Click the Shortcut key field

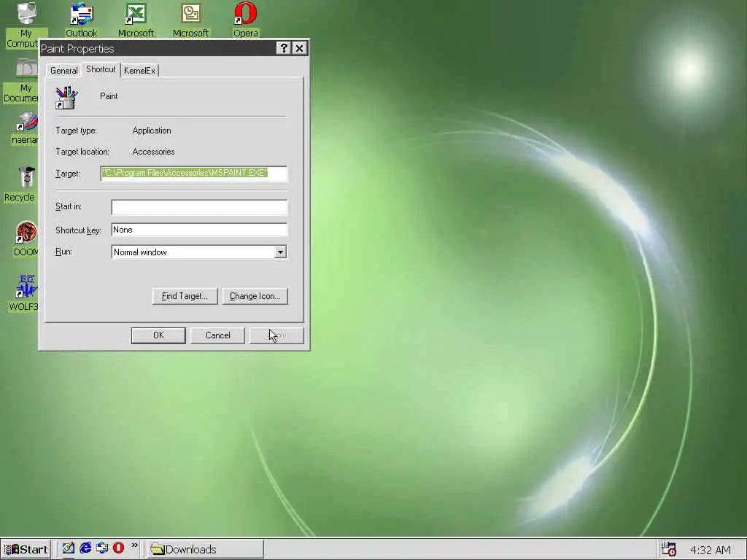[199, 230]
